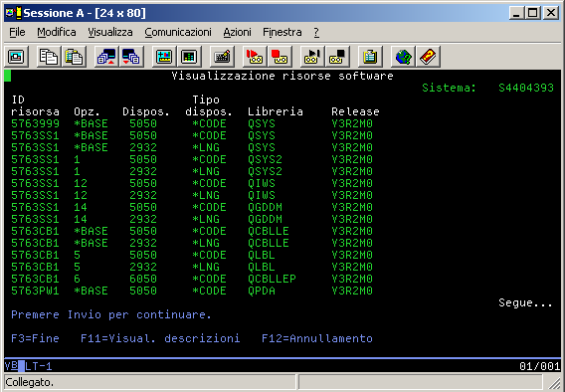Viewport: 565px width, 392px height.
Task: Open the Comunicazioni menu
Action: coord(178,32)
